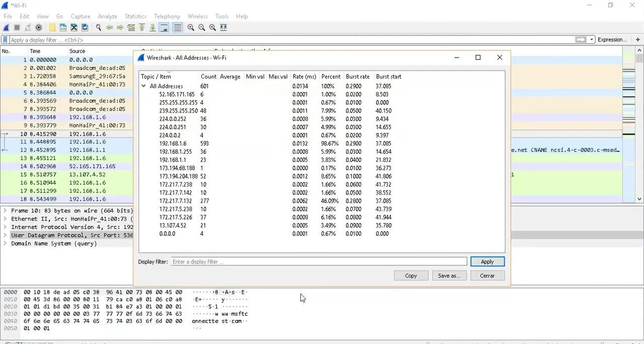Expand Domain Name System query details
644x344 pixels.
click(x=5, y=243)
